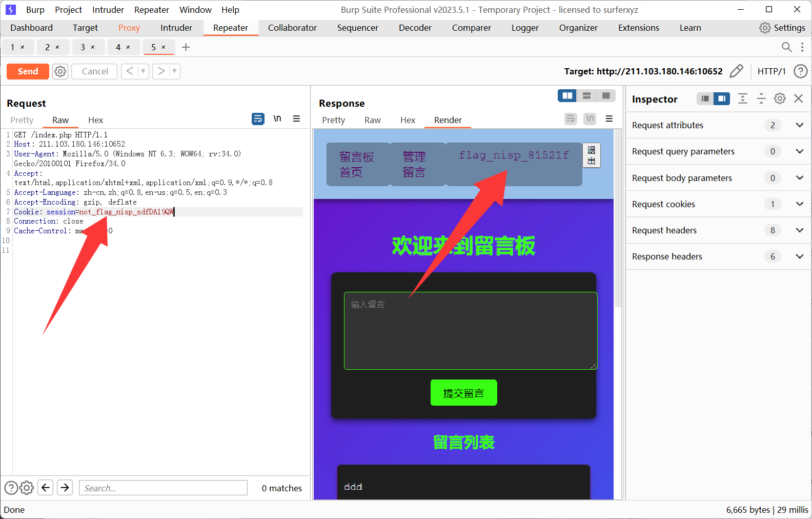This screenshot has width=812, height=519.
Task: Open search help question icon
Action: (11, 488)
